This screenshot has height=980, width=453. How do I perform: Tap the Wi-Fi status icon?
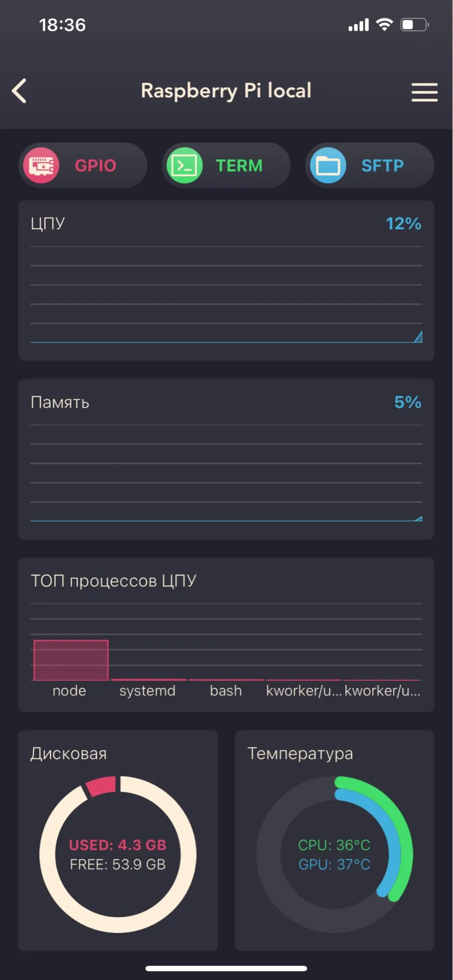[384, 24]
